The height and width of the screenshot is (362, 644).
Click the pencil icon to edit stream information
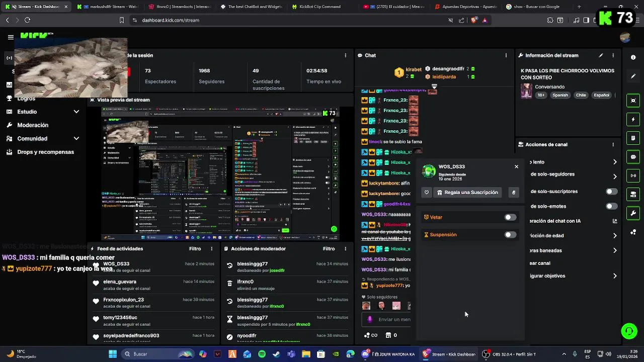point(601,55)
